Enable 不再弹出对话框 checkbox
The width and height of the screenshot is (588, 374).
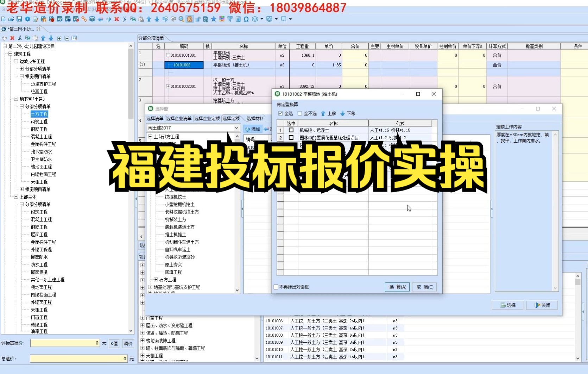click(x=276, y=287)
